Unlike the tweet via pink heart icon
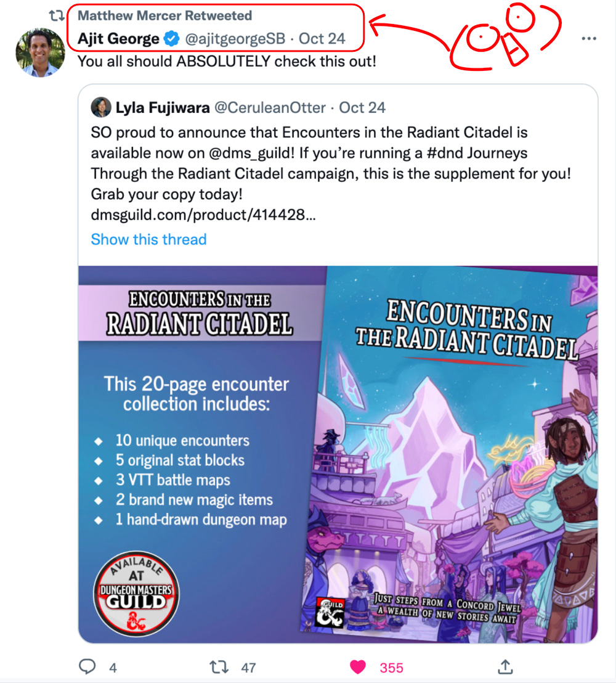This screenshot has height=683, width=616. (x=358, y=667)
